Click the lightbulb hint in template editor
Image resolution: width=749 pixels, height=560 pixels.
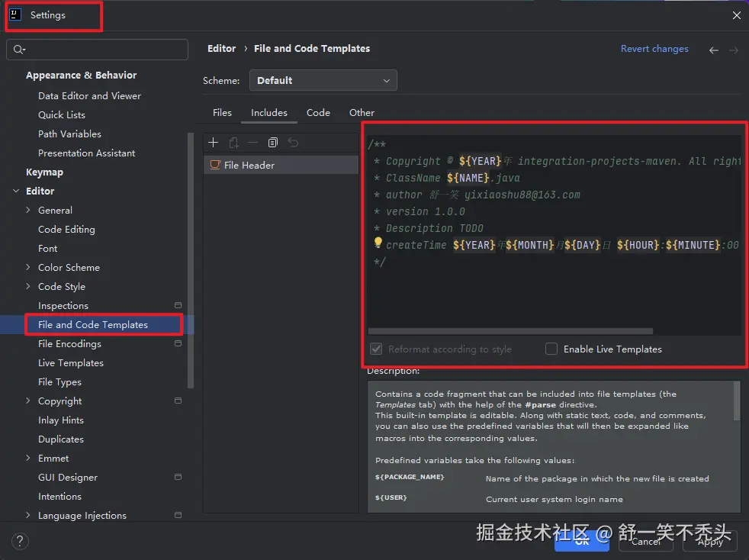click(x=378, y=243)
